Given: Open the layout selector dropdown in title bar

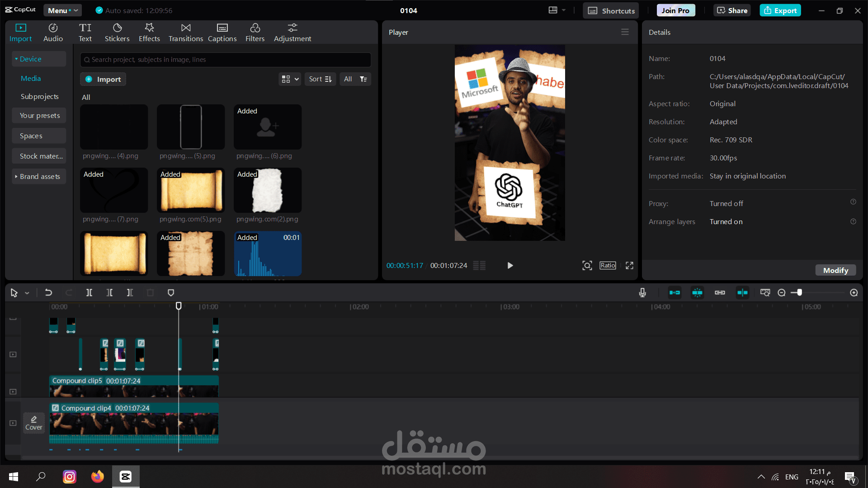Looking at the screenshot, I should point(557,10).
